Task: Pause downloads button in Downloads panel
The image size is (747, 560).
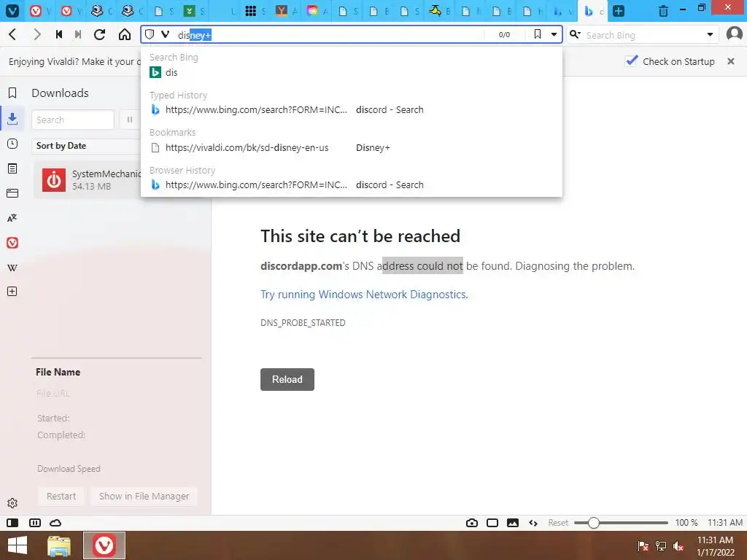Action: click(x=130, y=120)
